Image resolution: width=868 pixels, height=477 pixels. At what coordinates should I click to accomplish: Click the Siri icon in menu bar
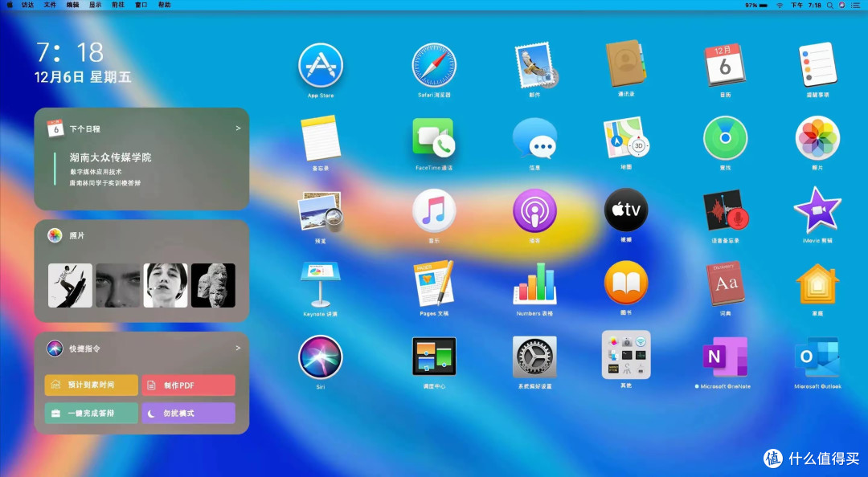(842, 5)
